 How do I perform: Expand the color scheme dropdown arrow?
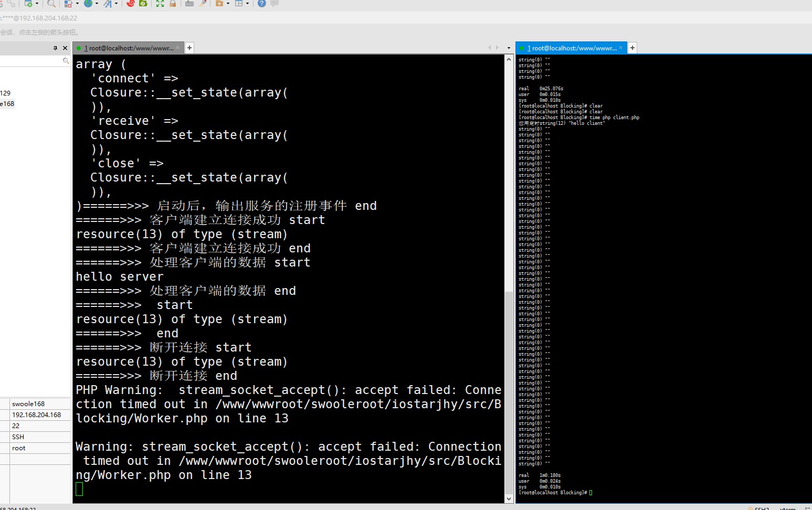point(77,4)
